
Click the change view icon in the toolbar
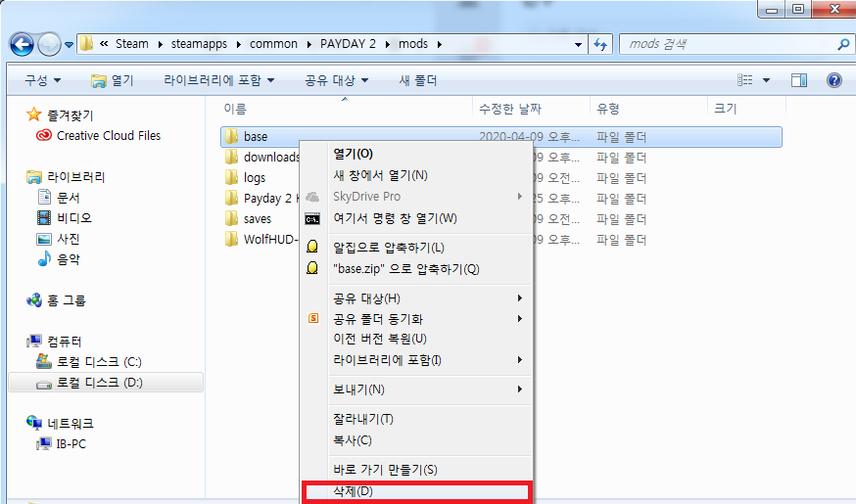pyautogui.click(x=745, y=80)
